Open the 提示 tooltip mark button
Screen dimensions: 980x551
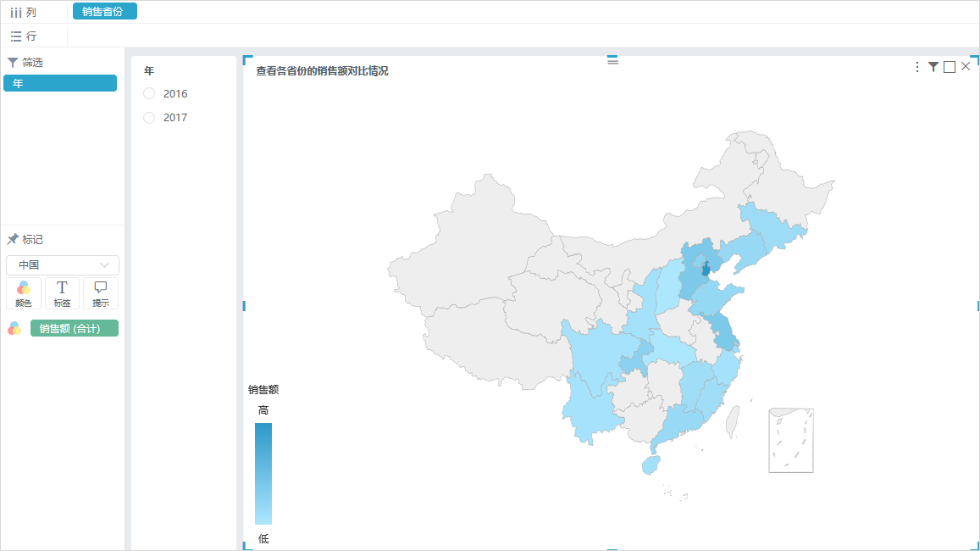[x=101, y=293]
